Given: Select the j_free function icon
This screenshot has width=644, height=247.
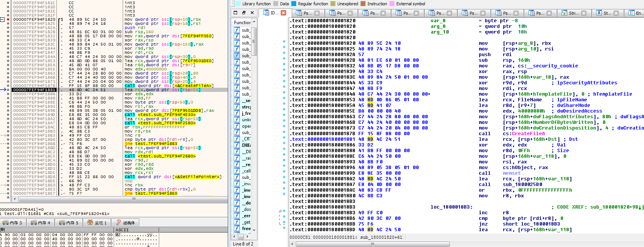Looking at the screenshot, I should point(237,113).
